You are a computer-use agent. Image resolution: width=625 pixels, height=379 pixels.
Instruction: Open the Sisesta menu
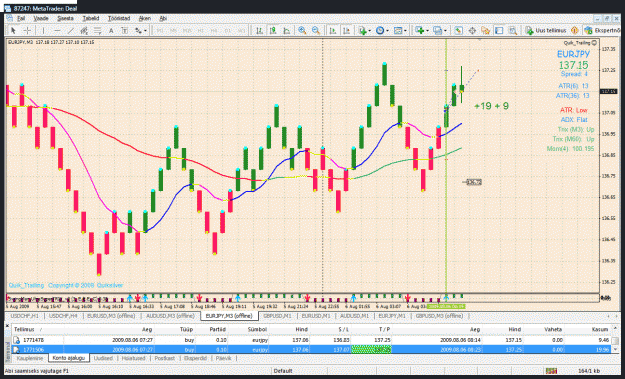coord(65,18)
